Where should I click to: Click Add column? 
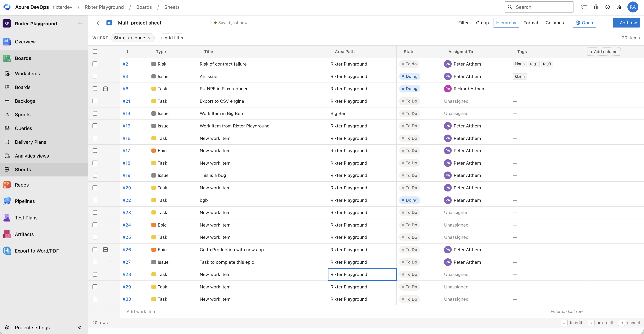pos(604,52)
